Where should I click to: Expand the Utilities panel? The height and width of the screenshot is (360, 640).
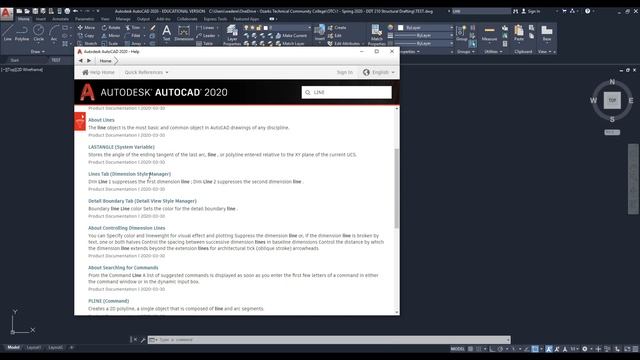[x=493, y=52]
